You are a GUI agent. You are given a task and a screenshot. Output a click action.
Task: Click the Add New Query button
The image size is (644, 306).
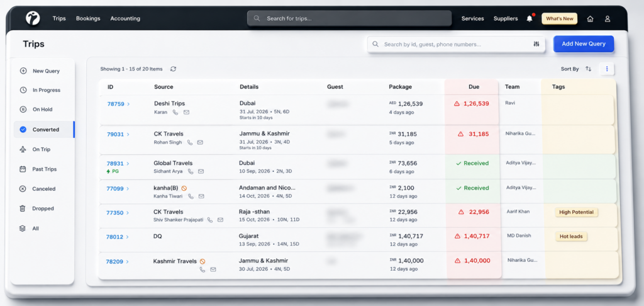coord(584,44)
